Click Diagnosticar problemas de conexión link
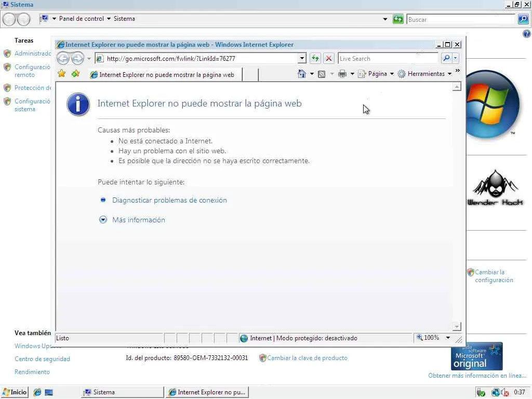The height and width of the screenshot is (399, 532). click(x=170, y=200)
